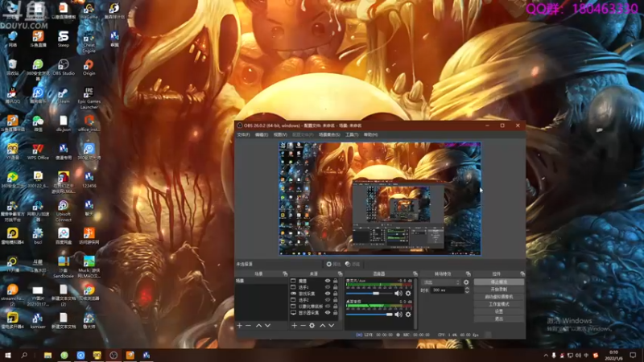Open Epic Games Launcher desktop shortcut
The height and width of the screenshot is (362, 644).
tap(89, 98)
